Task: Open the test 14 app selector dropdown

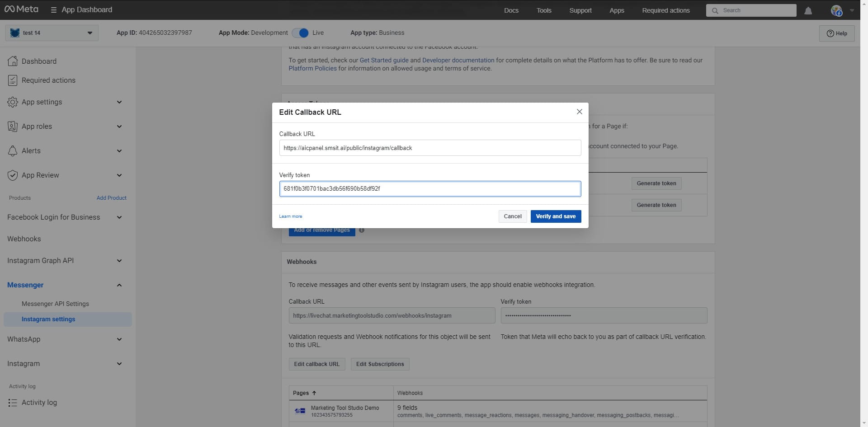Action: coord(52,33)
